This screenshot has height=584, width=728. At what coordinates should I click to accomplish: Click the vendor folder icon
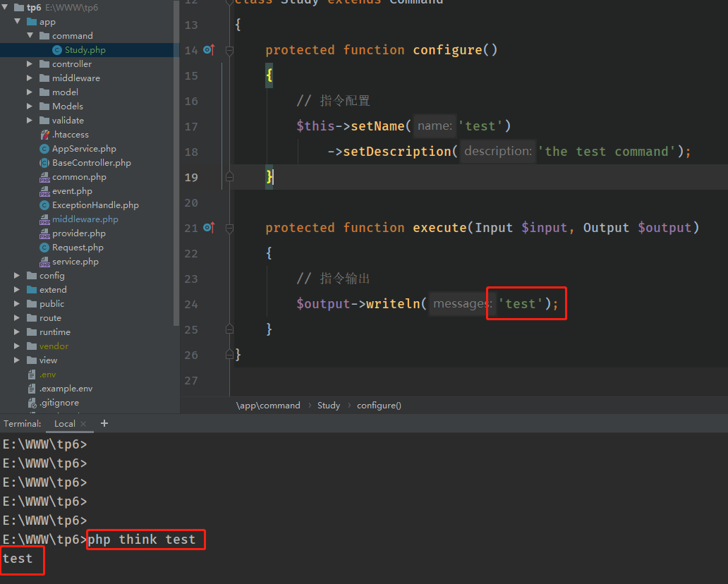[32, 346]
